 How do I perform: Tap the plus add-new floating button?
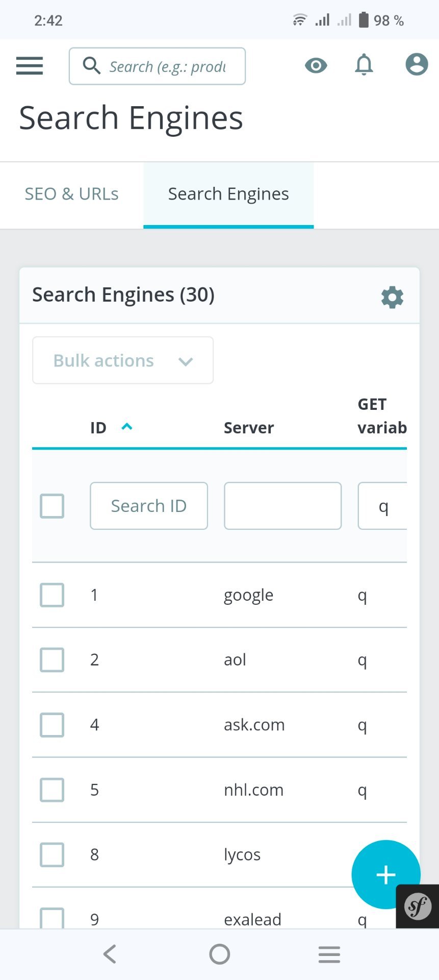coord(386,874)
